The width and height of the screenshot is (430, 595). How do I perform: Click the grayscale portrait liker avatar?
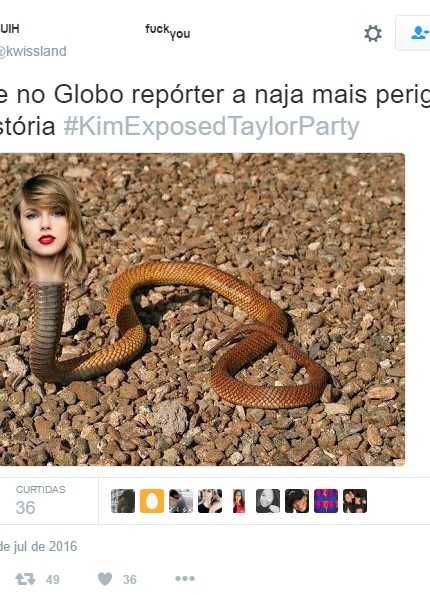click(x=268, y=501)
